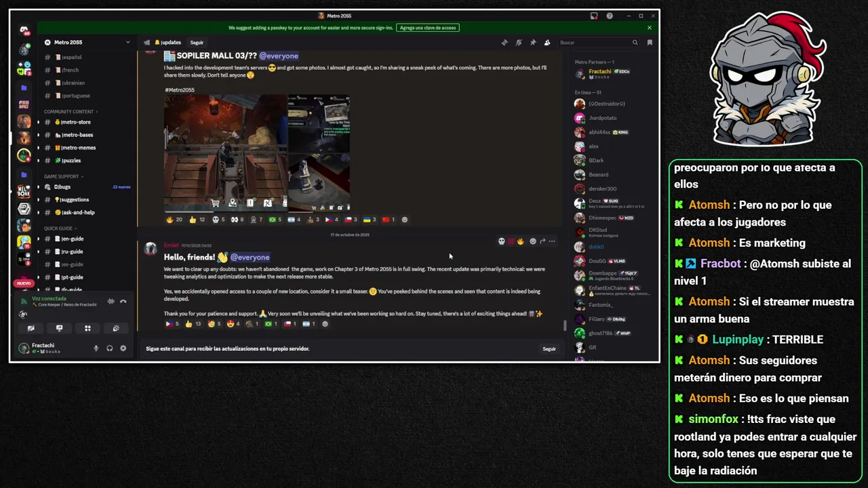Click the search magnifier icon

point(635,43)
